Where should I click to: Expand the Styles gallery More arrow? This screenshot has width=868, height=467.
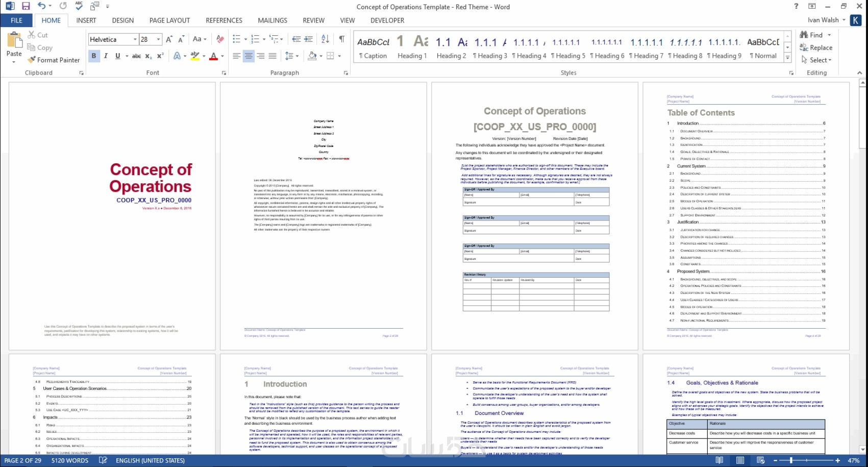tap(788, 59)
